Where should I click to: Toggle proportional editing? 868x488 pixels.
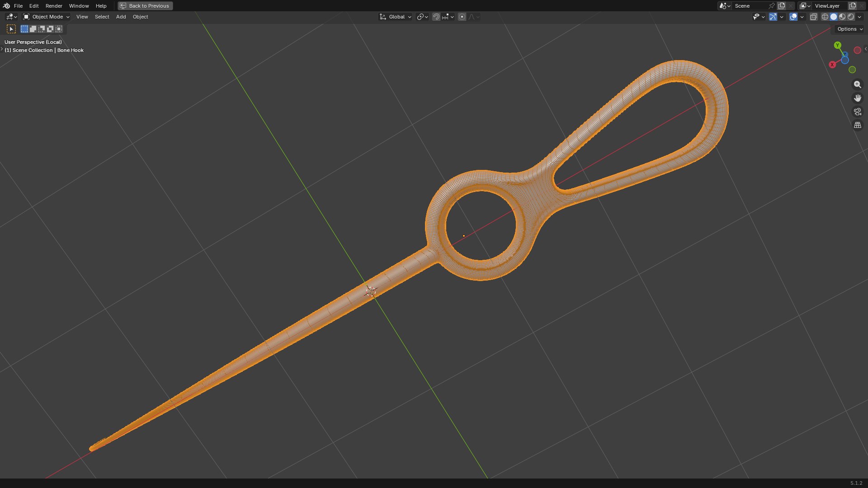coord(462,17)
